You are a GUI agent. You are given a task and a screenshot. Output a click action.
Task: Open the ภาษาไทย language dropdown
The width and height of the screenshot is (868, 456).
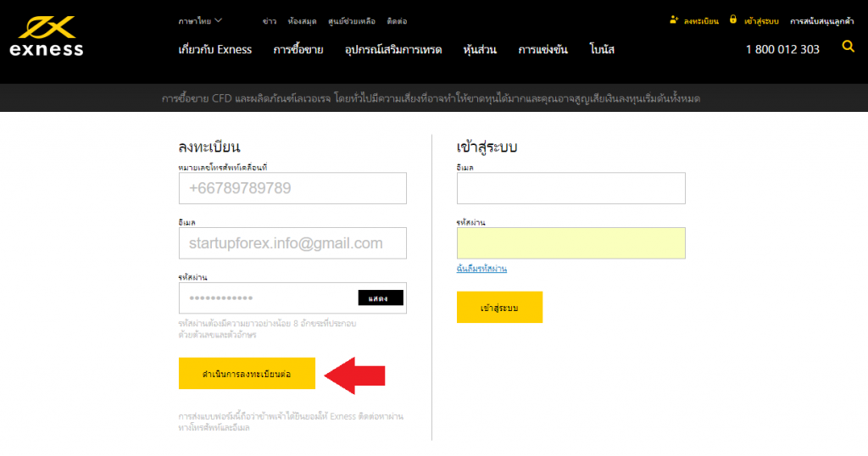coord(200,21)
